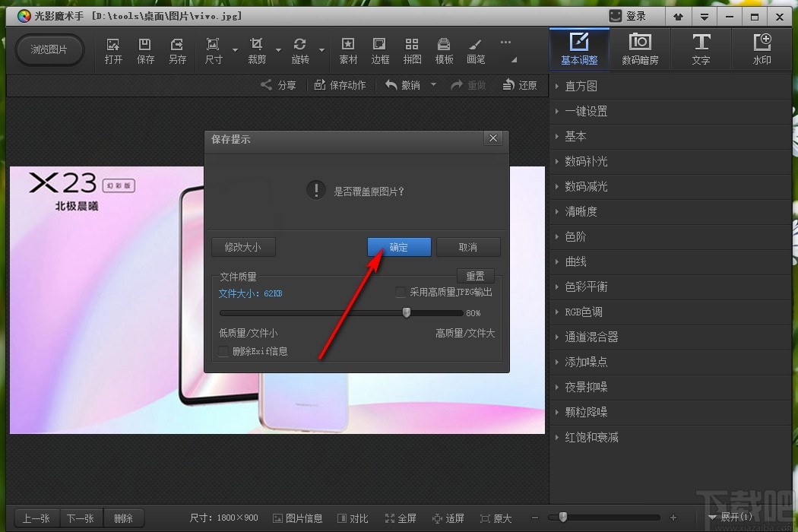
Task: Click 原大 original size
Action: pyautogui.click(x=496, y=518)
